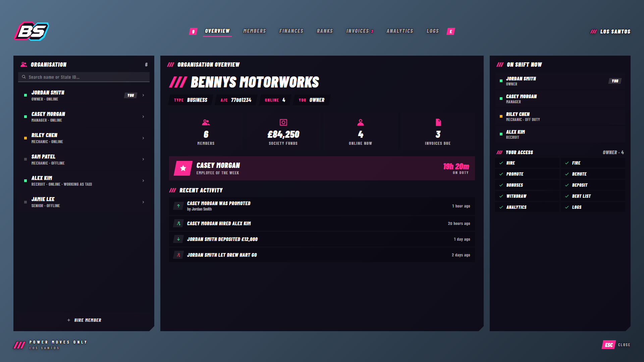Viewport: 644px width, 362px height.
Task: Expand Alex Kim's member row chevron
Action: pyautogui.click(x=143, y=181)
